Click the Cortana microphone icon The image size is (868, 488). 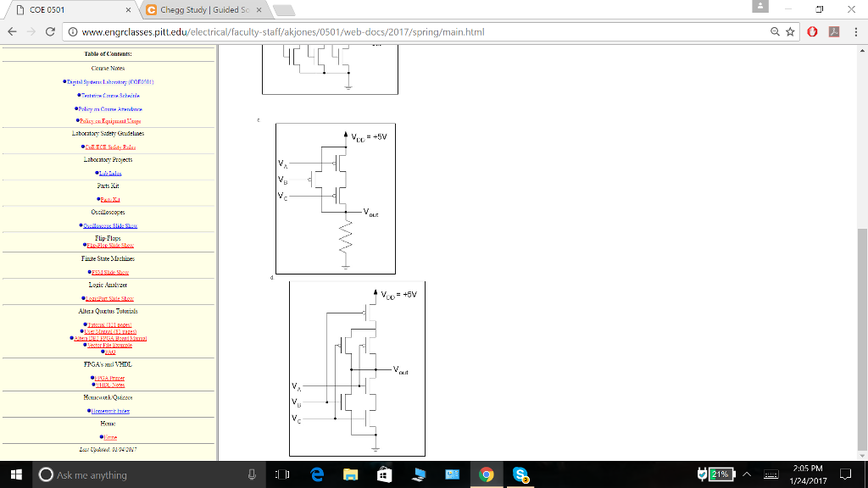(x=252, y=474)
